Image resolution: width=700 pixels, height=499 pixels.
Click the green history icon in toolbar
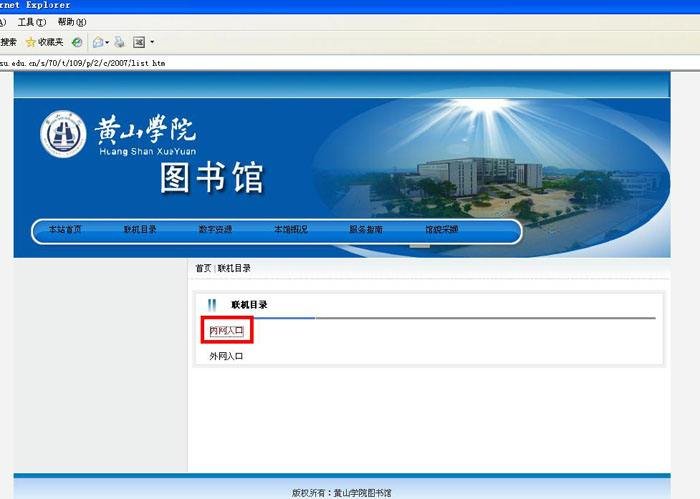coord(77,42)
